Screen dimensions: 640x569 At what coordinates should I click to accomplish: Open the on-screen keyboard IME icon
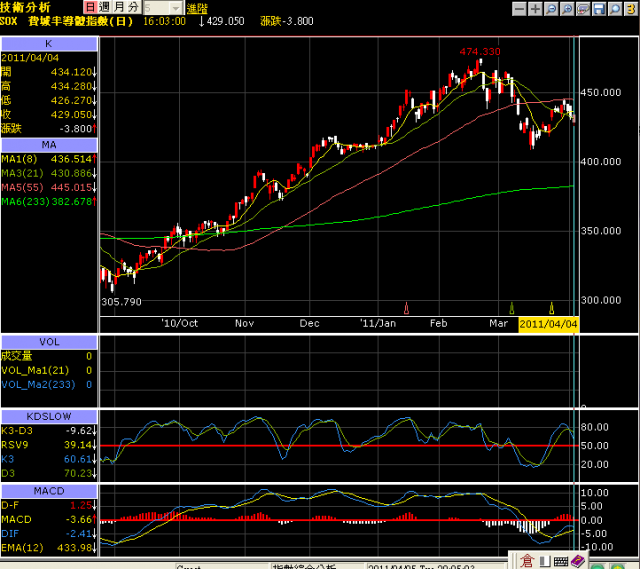point(561,562)
